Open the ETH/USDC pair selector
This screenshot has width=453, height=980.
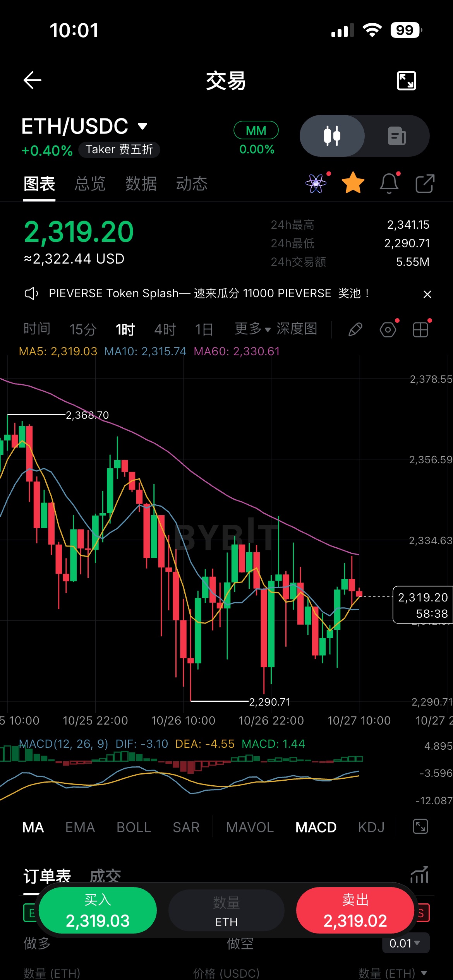click(84, 126)
